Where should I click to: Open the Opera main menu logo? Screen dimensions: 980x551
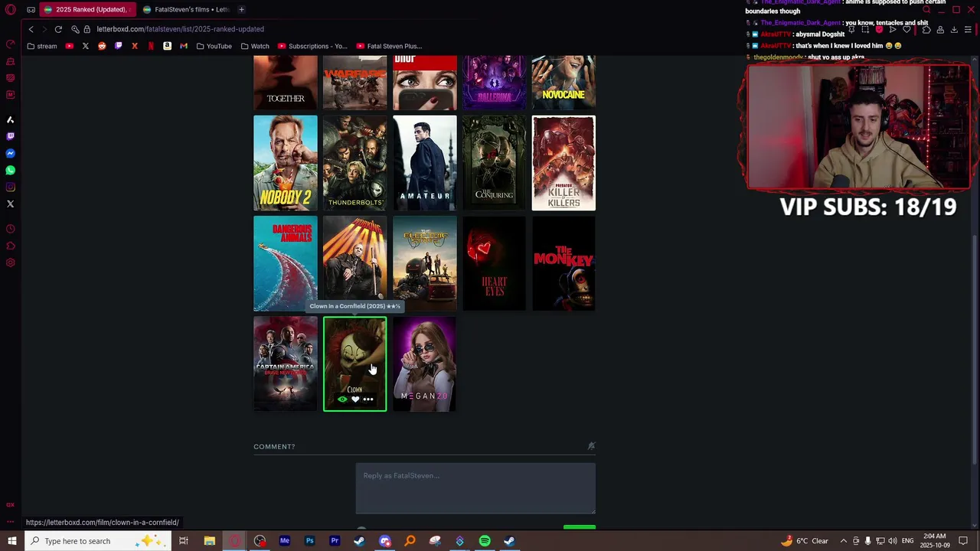click(11, 10)
